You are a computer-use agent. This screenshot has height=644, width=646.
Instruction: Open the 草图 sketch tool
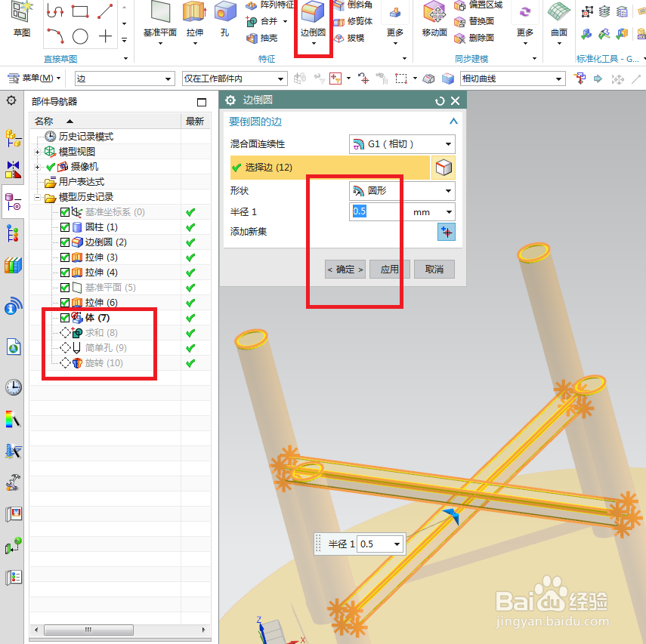pos(21,19)
